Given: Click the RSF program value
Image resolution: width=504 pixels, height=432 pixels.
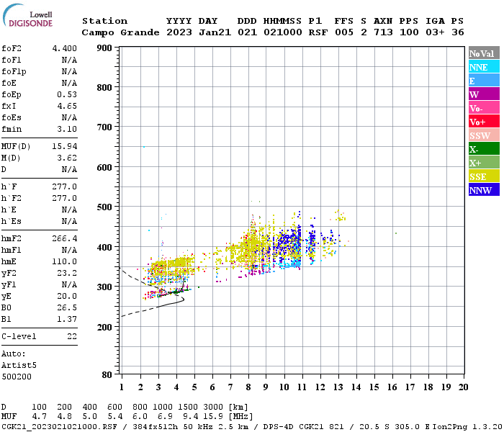Looking at the screenshot, I should point(318,32).
